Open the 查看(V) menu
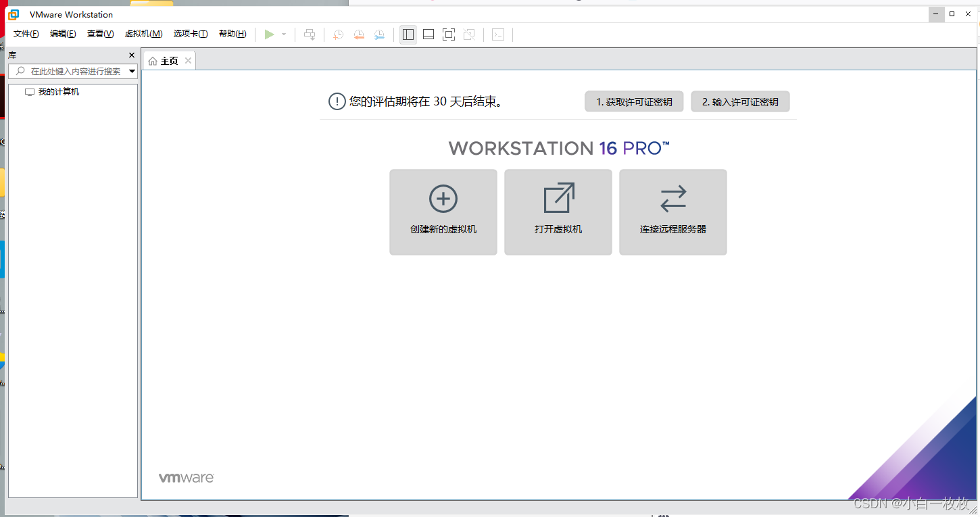Viewport: 980px width, 517px height. point(100,34)
